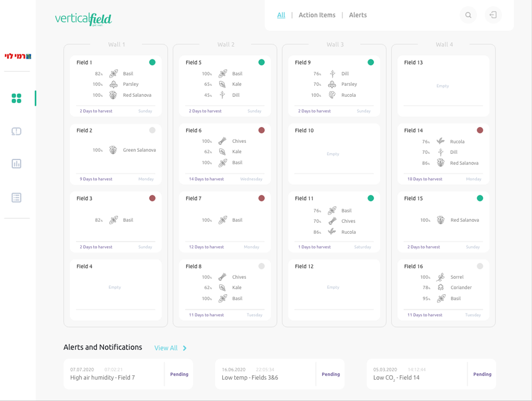Click Pending on Low temp alert
The image size is (532, 401).
click(331, 374)
